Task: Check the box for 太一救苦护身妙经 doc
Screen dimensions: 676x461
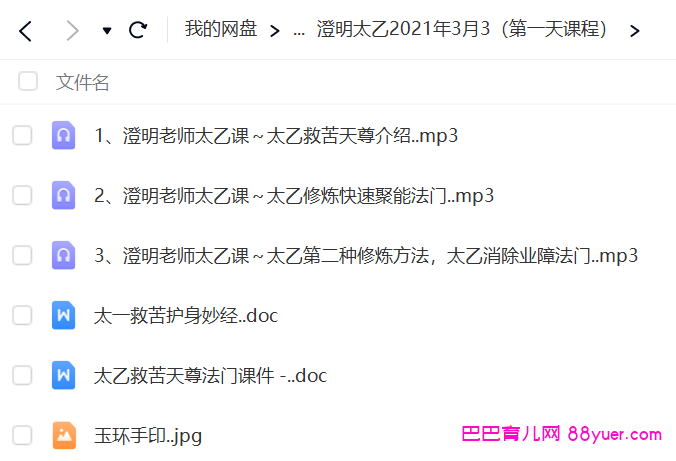Action: pos(22,315)
